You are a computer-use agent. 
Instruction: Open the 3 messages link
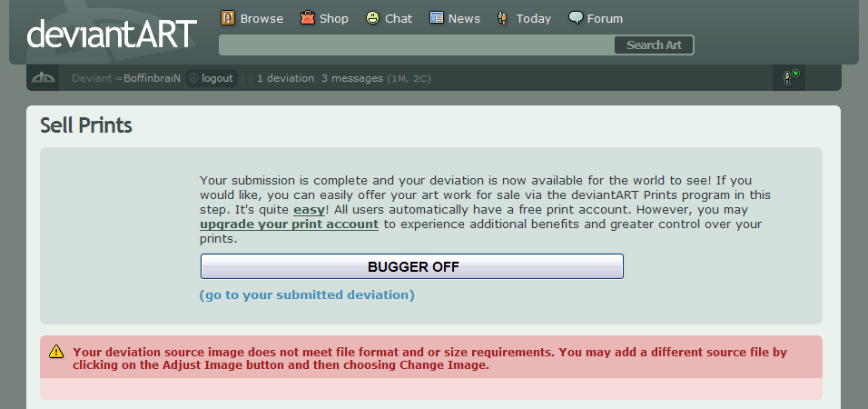click(352, 78)
